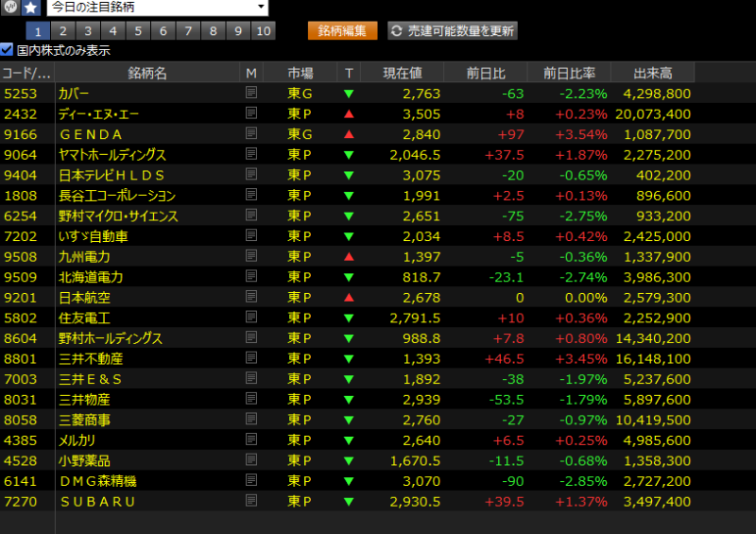
Task: Switch to list tab 9
Action: click(239, 31)
